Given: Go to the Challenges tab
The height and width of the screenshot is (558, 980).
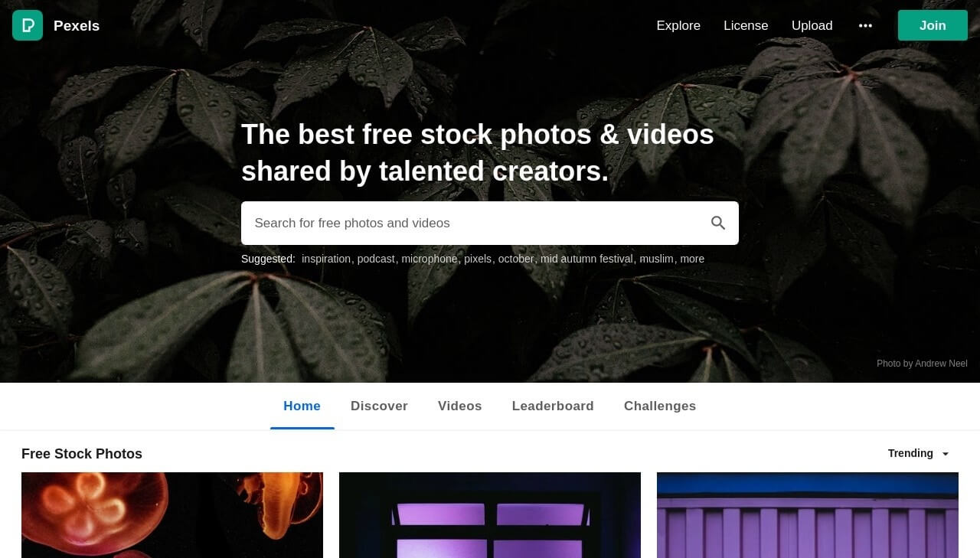Looking at the screenshot, I should 660,406.
